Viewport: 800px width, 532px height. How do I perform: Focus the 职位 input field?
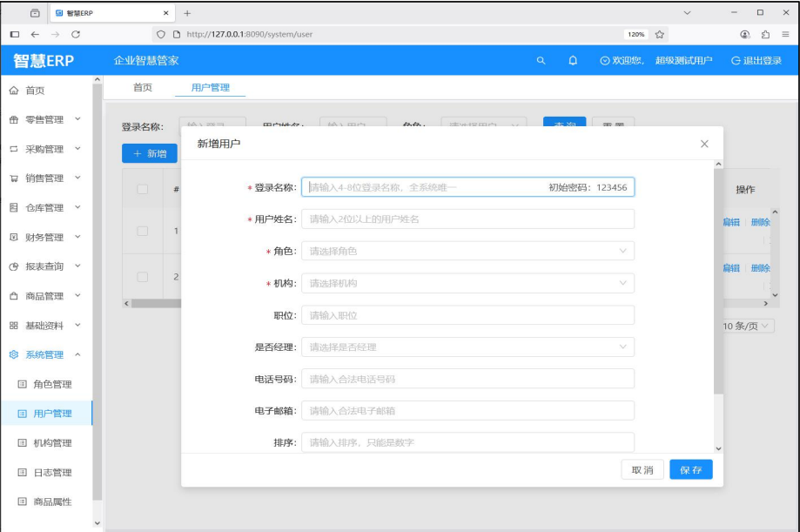pos(467,315)
